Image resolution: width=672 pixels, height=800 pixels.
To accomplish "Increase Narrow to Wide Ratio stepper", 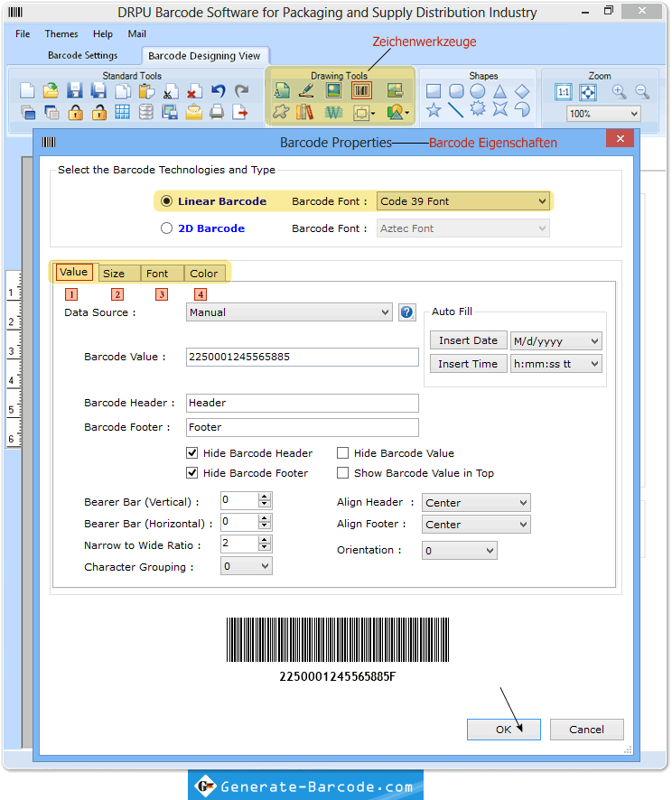I will (x=265, y=539).
